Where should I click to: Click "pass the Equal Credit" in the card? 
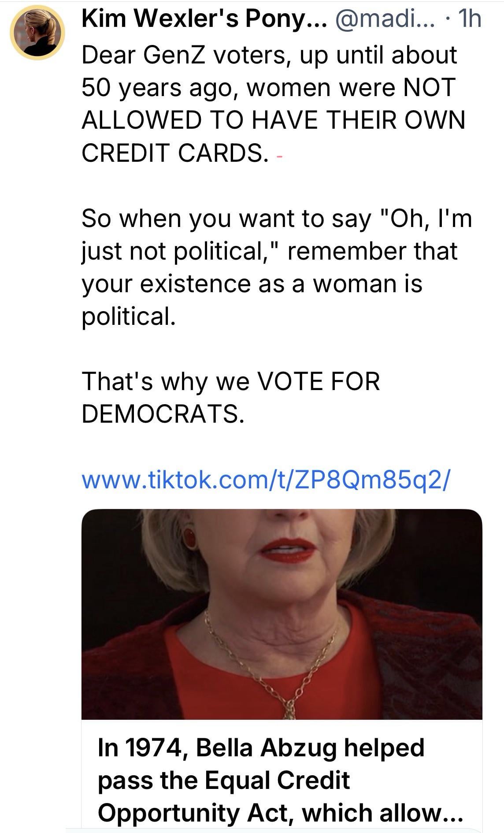[x=224, y=780]
